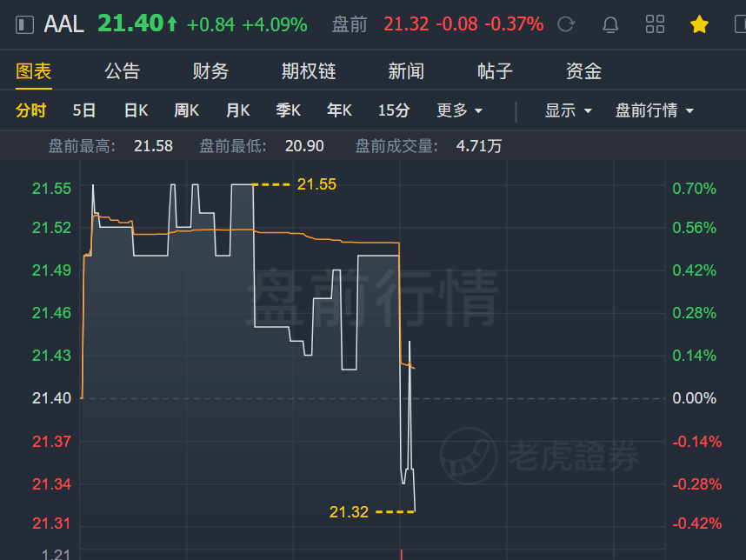Expand the 显示 display dropdown
Image resolution: width=746 pixels, height=560 pixels.
(x=568, y=110)
